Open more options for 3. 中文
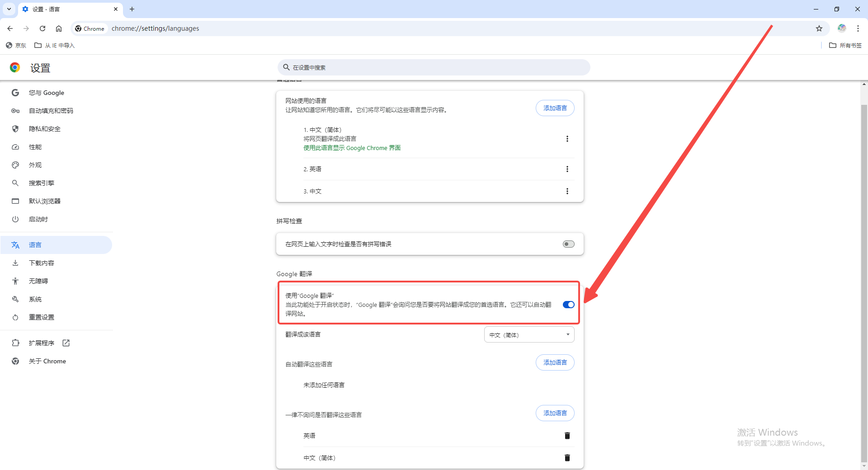Screen dimensions: 868x470 pyautogui.click(x=567, y=191)
